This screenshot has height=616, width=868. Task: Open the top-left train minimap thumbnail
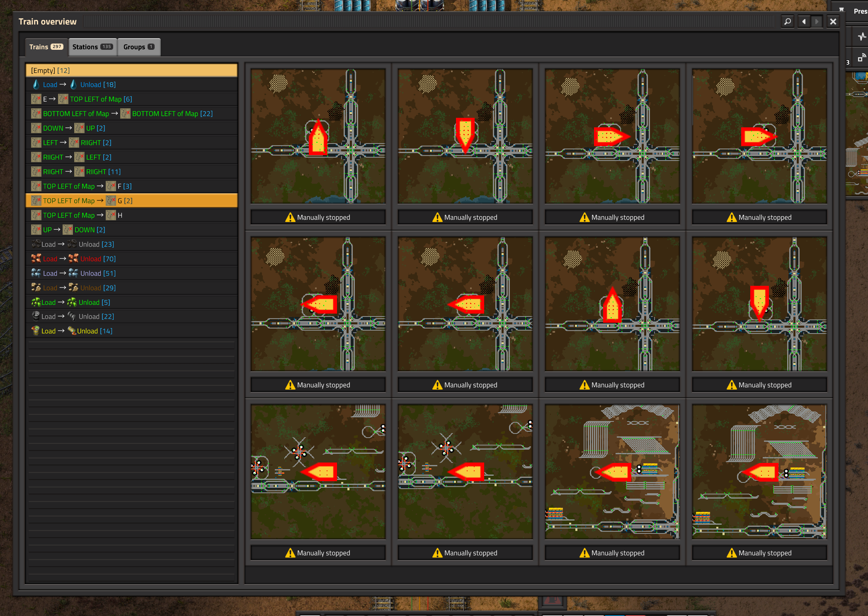pos(318,136)
